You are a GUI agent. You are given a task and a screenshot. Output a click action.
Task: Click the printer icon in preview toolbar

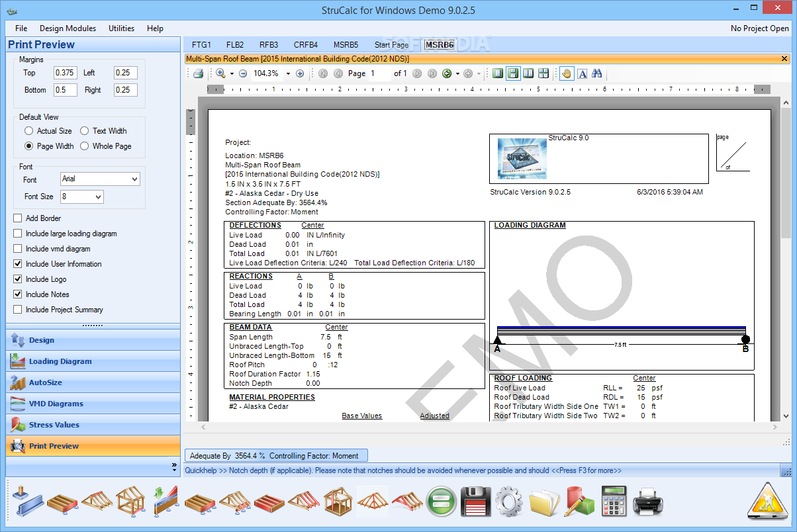tap(198, 73)
